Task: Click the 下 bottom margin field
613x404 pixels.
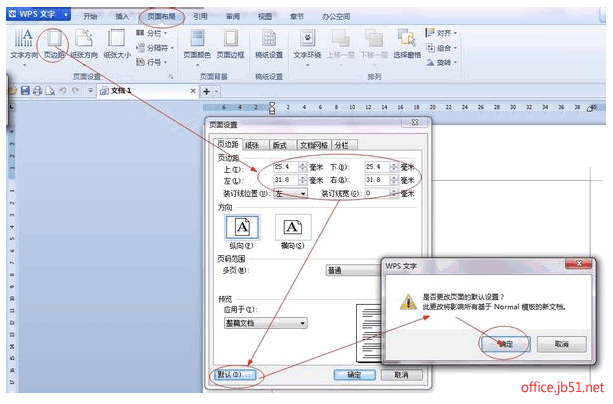Action: (x=378, y=167)
